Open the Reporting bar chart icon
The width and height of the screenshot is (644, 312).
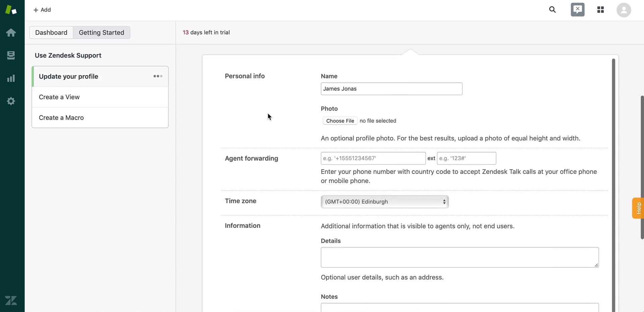click(11, 78)
